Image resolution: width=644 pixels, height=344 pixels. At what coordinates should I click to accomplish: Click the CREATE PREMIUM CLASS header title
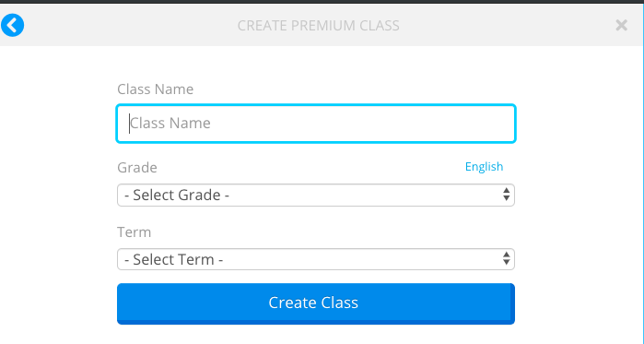pyautogui.click(x=318, y=26)
